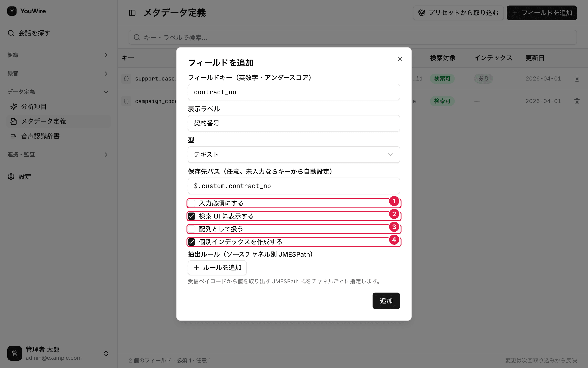This screenshot has width=588, height=368.
Task: Click the list icon beside 音声認識辞書
Action: click(x=14, y=136)
